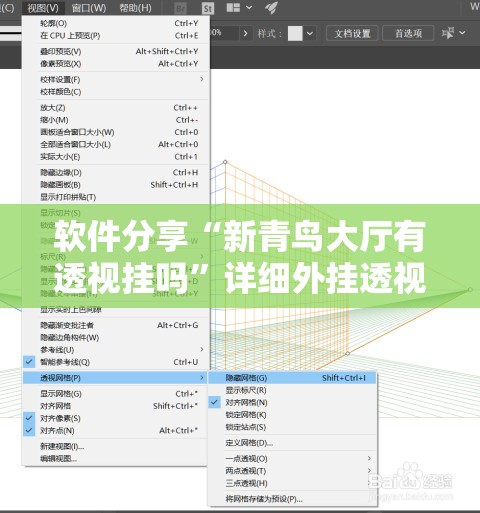Expand the opacity arrow next to percentage field
Screen dimensions: 480x513
coord(245,33)
